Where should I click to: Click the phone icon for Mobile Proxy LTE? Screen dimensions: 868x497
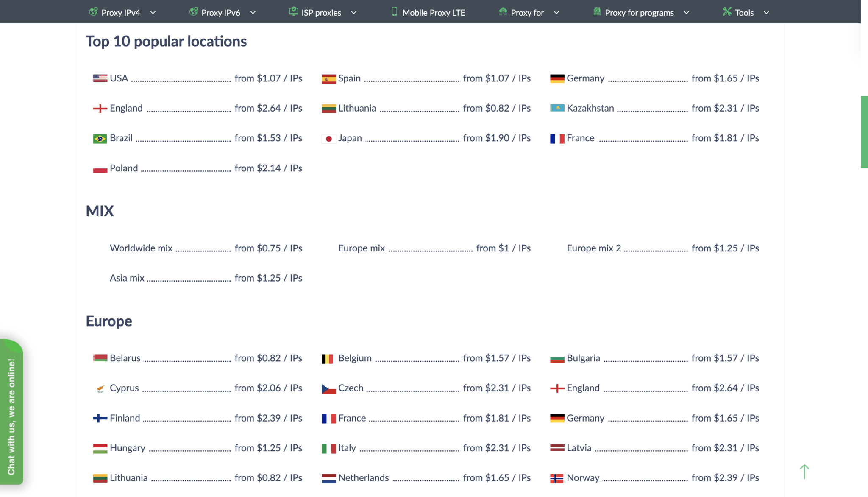394,12
